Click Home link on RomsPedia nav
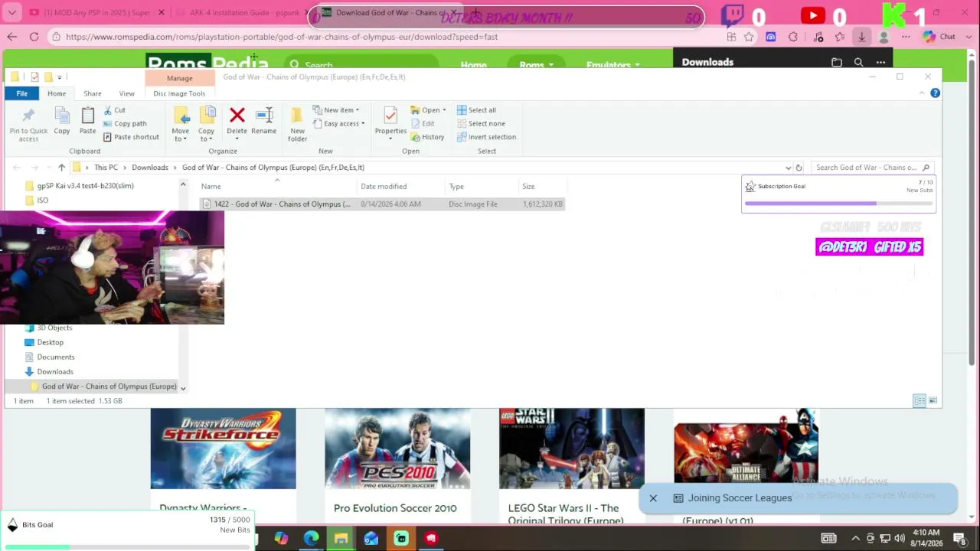980x551 pixels. pos(474,64)
